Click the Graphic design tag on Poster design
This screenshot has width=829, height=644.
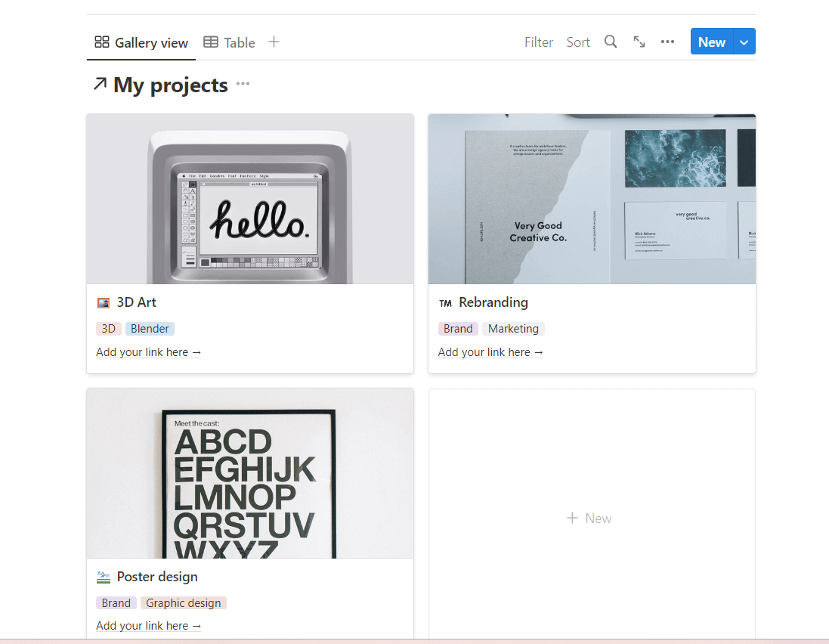(184, 603)
